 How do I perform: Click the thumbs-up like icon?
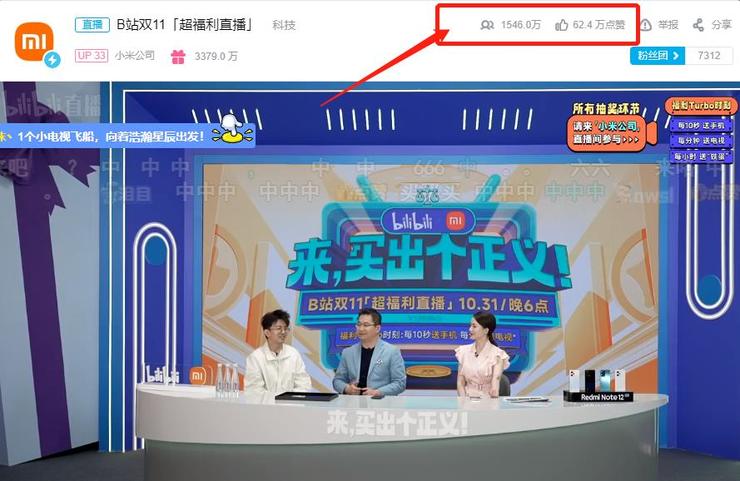coord(562,25)
